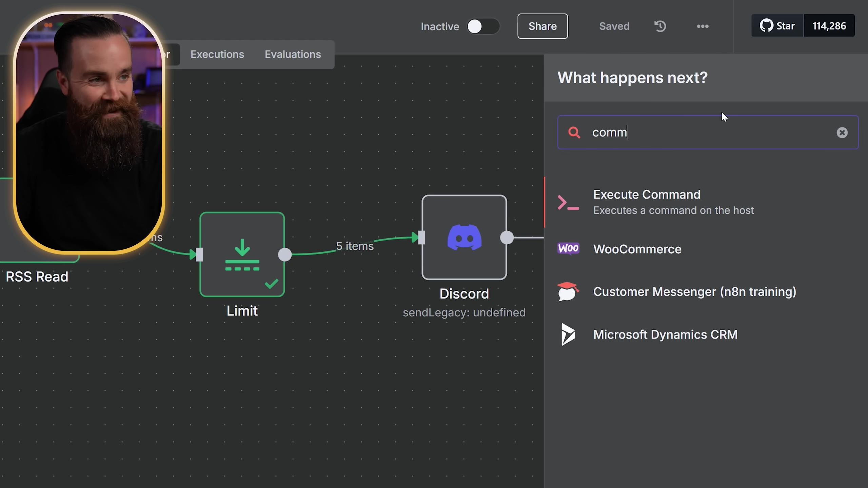Select Microsoft Dynamics CRM node
The image size is (868, 488).
click(706, 334)
